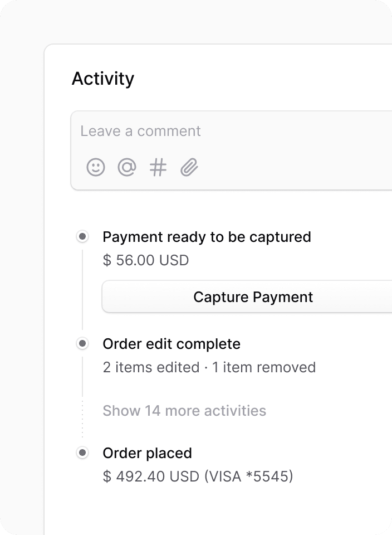Select the Payment ready to be captured marker
The image size is (392, 535).
[x=82, y=236]
